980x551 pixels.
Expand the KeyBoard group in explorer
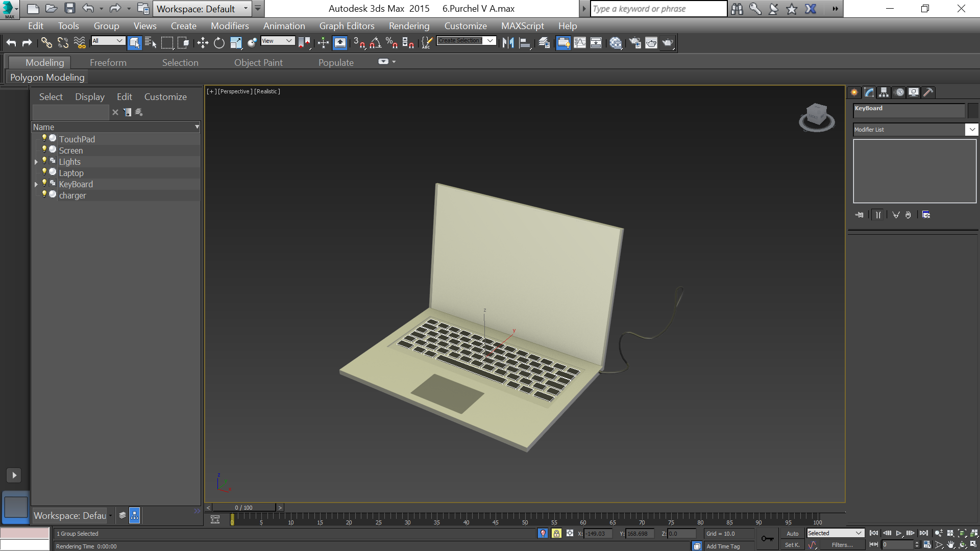pyautogui.click(x=36, y=185)
